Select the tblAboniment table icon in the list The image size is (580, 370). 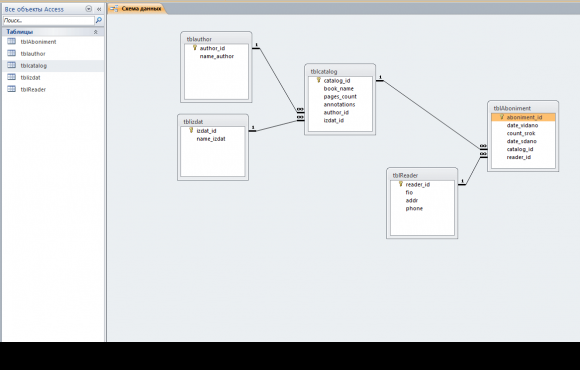11,41
